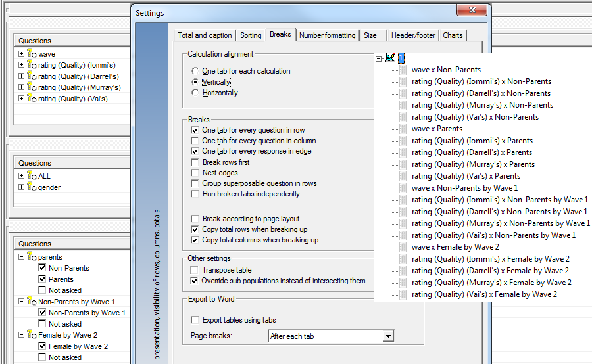The width and height of the screenshot is (592, 364).
Task: Collapse the table tree root node
Action: [379, 58]
